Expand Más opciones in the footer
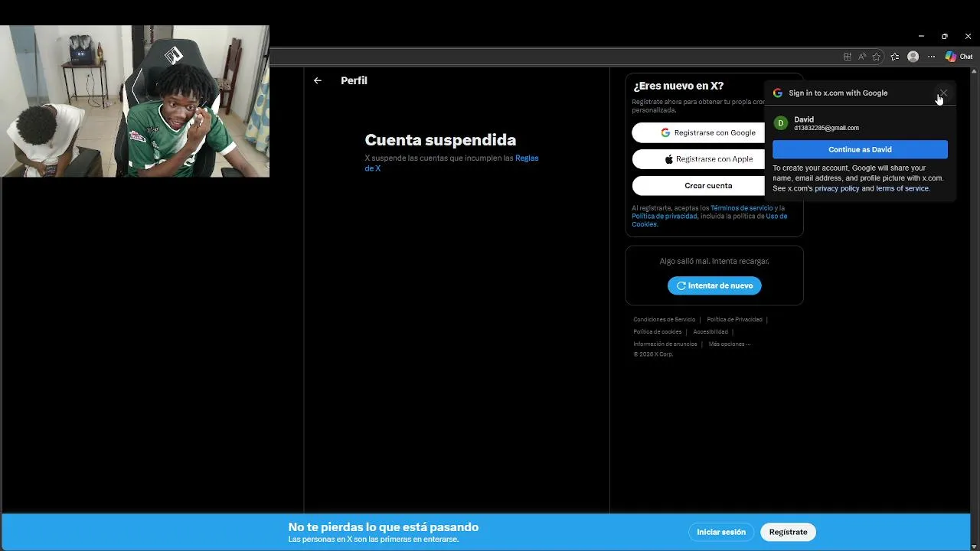 [x=729, y=344]
